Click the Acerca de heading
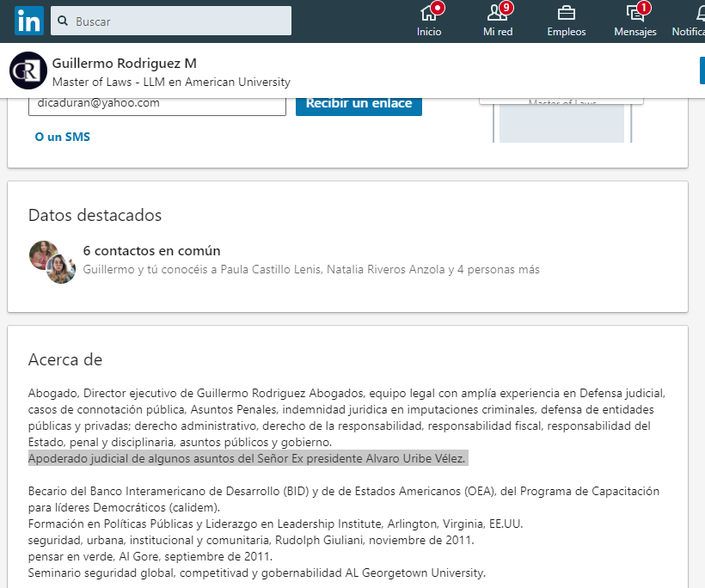 [x=65, y=359]
